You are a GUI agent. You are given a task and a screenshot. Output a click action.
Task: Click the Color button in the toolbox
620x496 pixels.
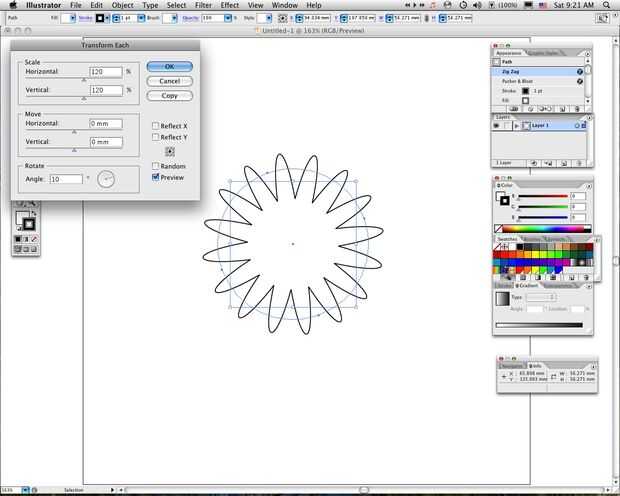pyautogui.click(x=18, y=239)
